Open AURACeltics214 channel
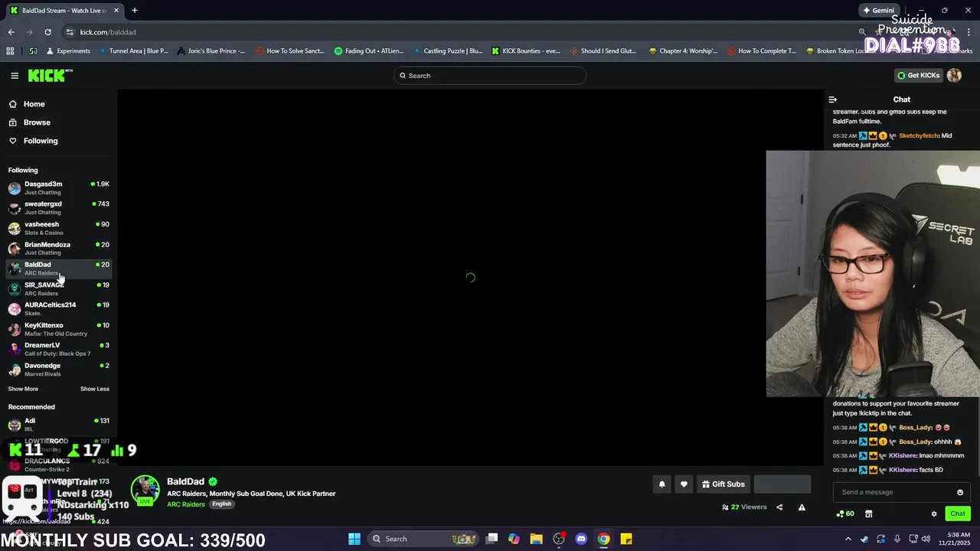 pyautogui.click(x=58, y=309)
